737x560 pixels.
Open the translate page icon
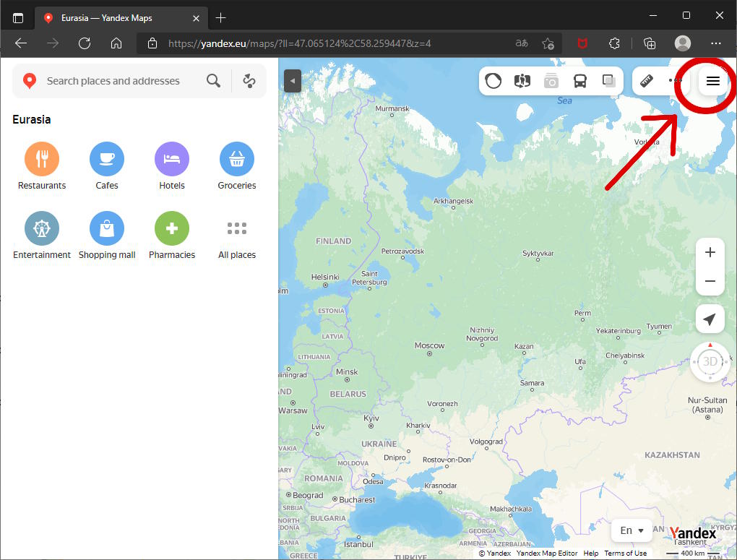coord(522,44)
